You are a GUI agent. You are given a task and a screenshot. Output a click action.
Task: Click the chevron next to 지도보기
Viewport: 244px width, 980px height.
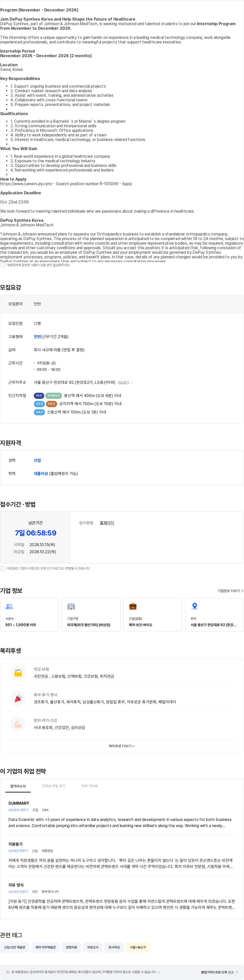click(132, 382)
